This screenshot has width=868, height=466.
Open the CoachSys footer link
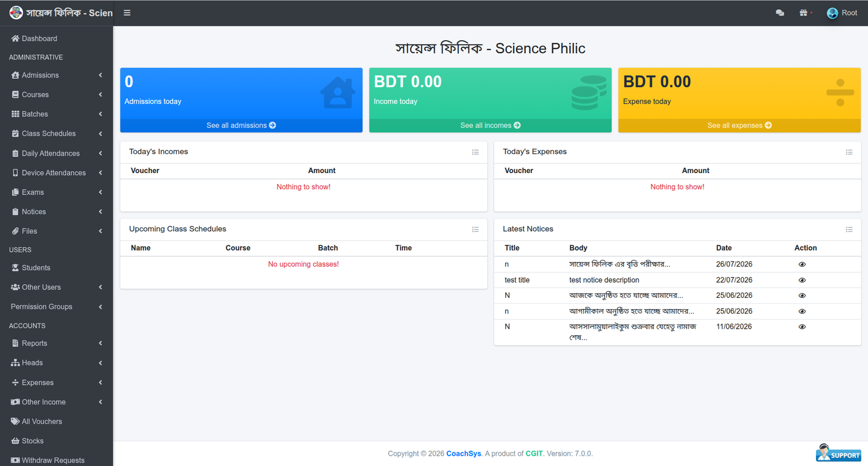coord(464,454)
